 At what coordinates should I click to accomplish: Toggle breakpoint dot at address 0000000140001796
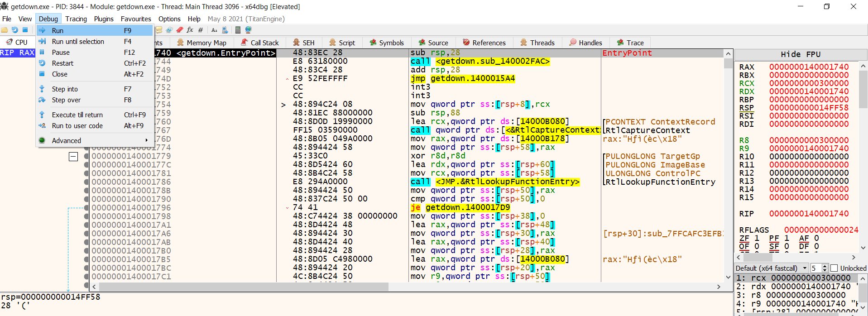point(86,208)
